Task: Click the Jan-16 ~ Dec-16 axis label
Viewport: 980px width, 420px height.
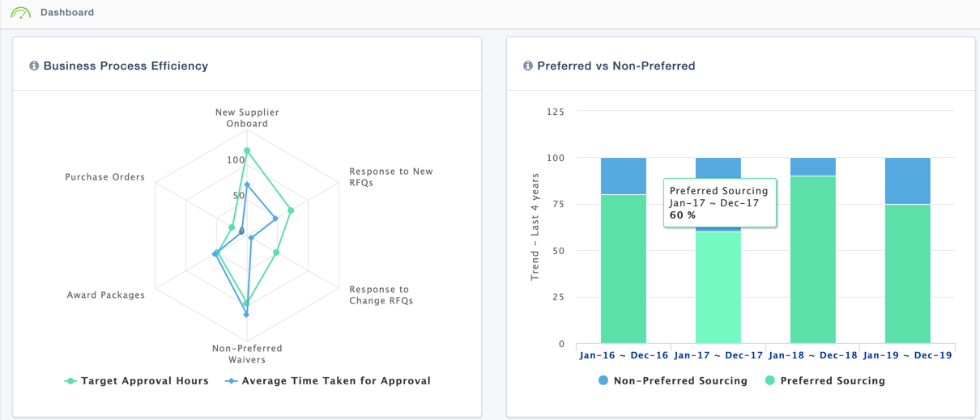Action: point(624,355)
